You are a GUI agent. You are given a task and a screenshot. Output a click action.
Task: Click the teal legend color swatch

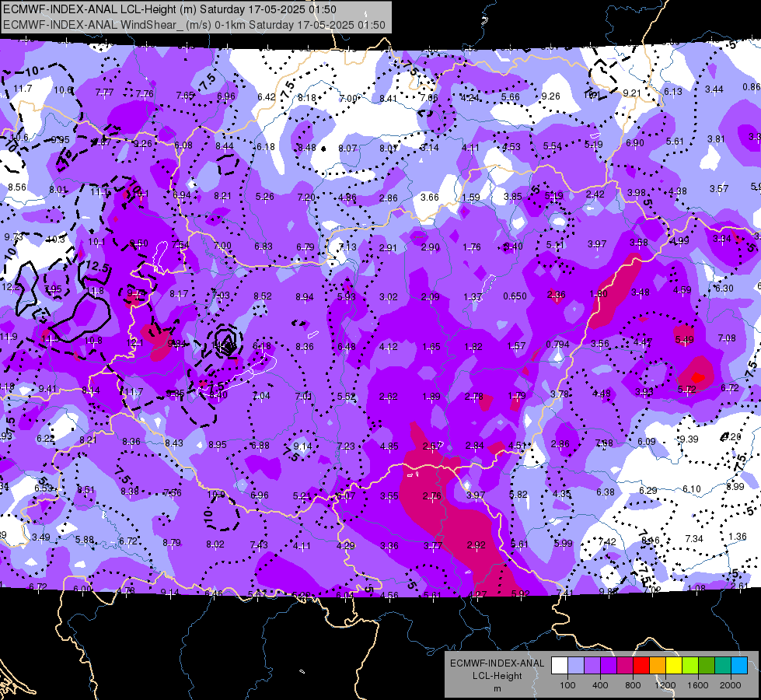[723, 665]
